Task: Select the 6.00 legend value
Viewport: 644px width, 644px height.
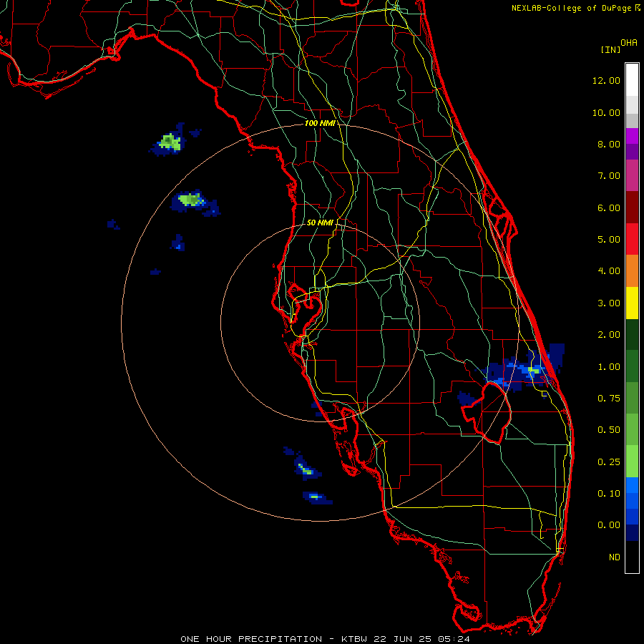Action: coord(609,208)
